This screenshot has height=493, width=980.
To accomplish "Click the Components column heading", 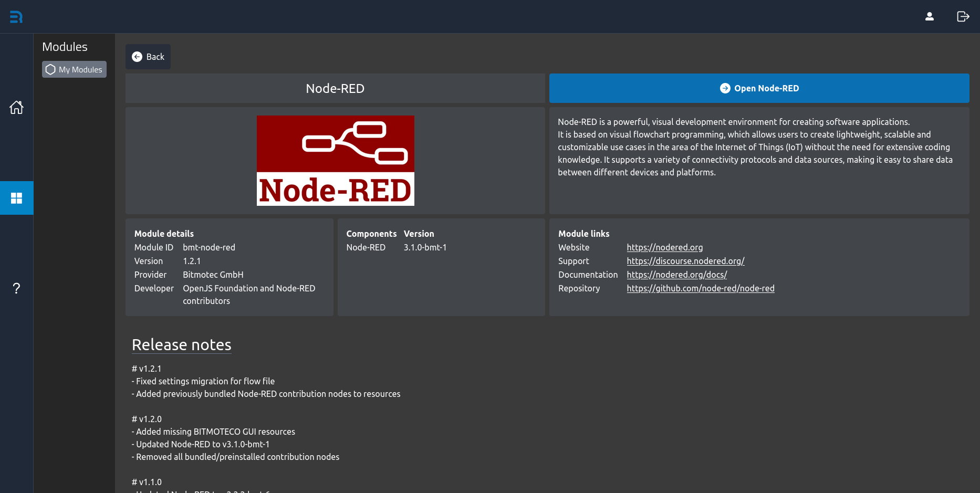I will tap(371, 234).
